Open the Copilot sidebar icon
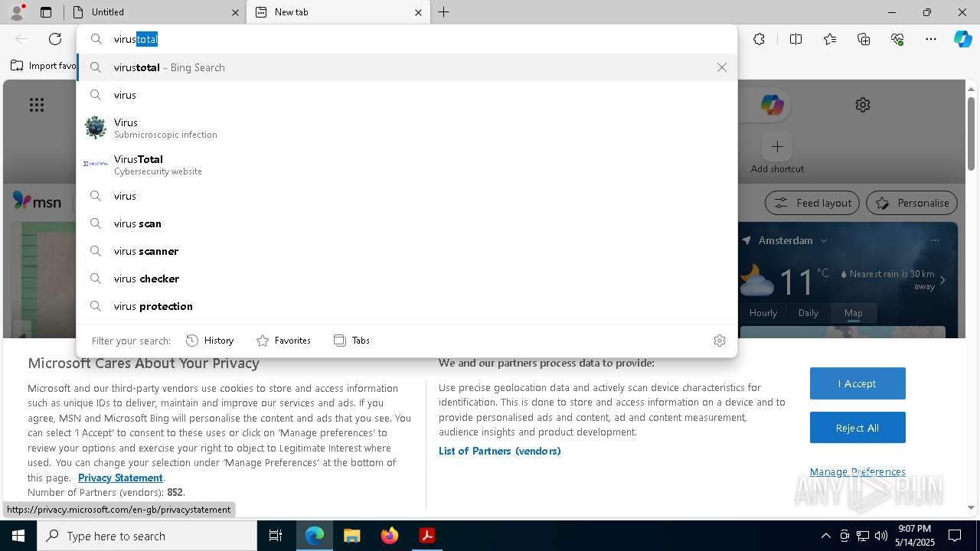Image resolution: width=980 pixels, height=551 pixels. pos(962,39)
